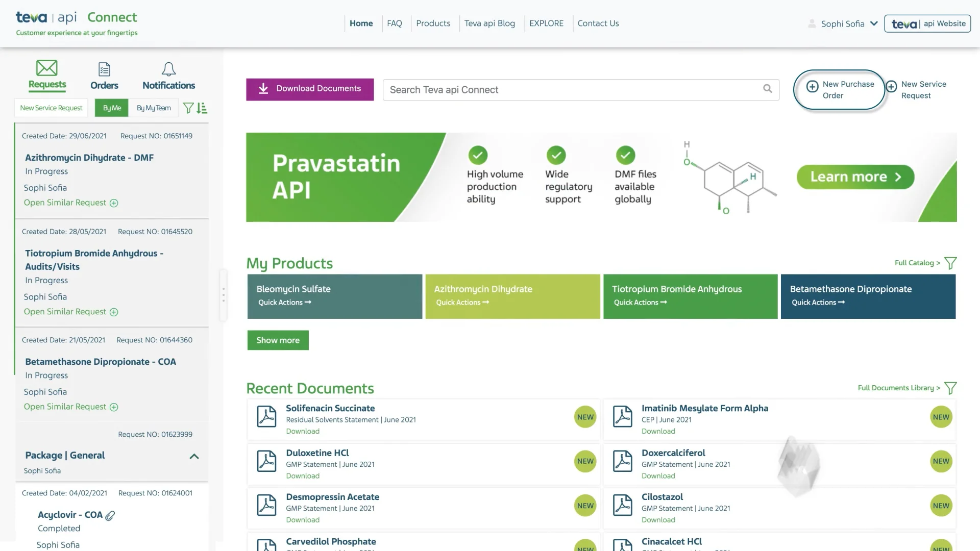This screenshot has width=980, height=551.
Task: Click inside the Search Teva api Connect field
Action: point(561,89)
